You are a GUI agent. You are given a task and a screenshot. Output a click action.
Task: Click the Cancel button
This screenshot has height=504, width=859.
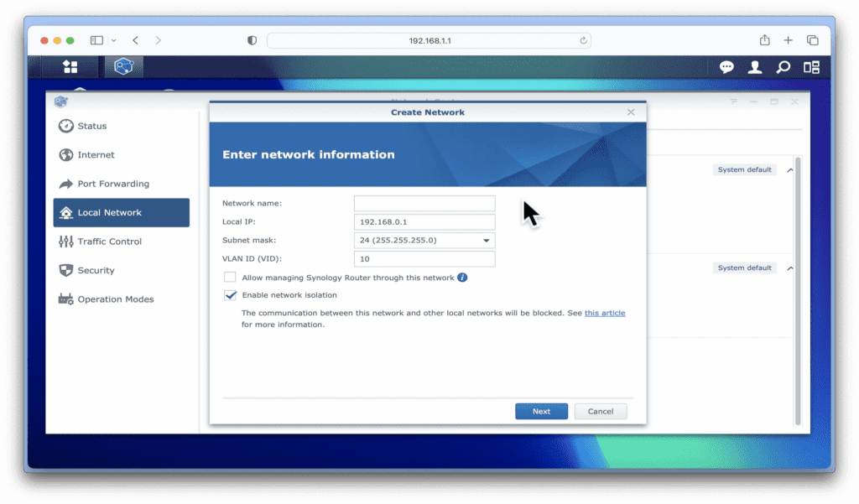[601, 412]
